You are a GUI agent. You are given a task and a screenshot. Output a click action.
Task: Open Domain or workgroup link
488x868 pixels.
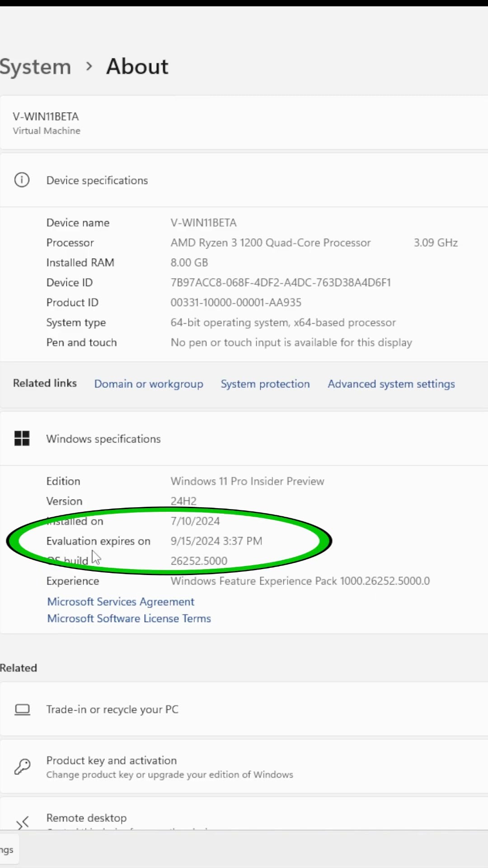(x=149, y=384)
